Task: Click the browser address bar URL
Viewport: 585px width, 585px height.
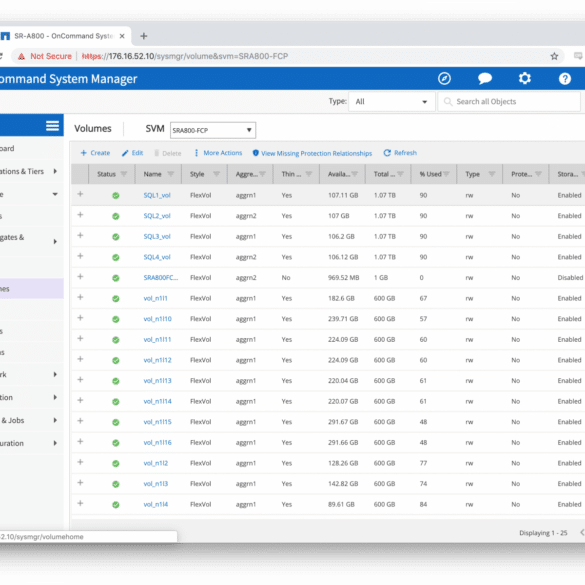Action: 185,56
